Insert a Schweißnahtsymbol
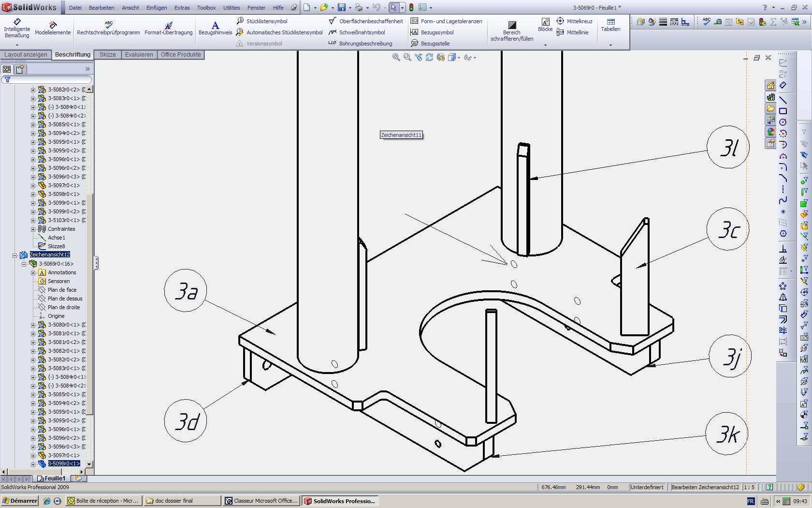 pos(357,32)
